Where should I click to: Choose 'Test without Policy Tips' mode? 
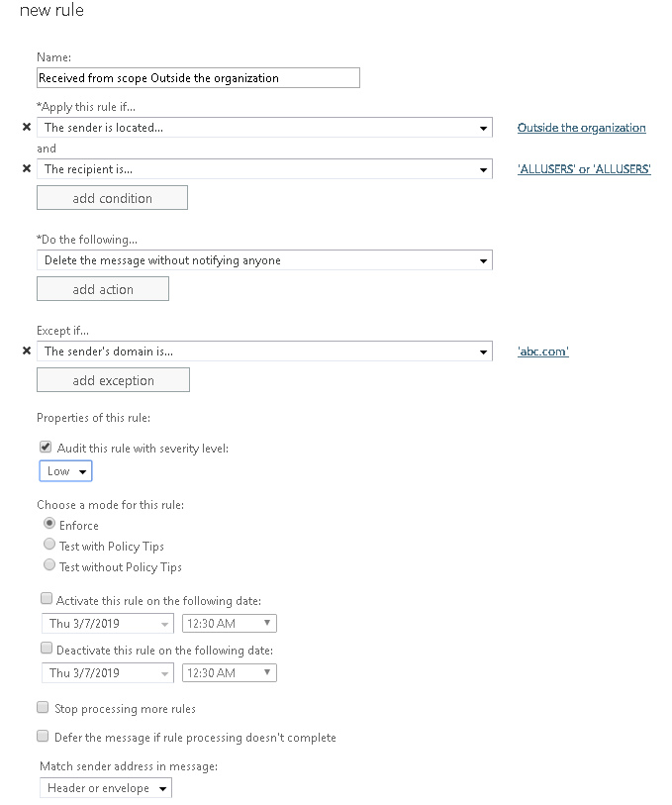(x=49, y=565)
